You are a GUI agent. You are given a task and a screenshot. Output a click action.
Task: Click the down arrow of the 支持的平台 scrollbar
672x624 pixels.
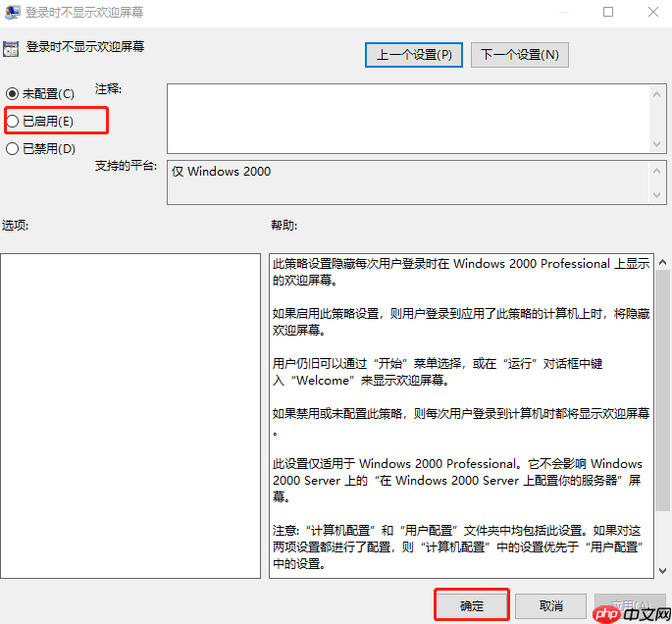coord(656,195)
